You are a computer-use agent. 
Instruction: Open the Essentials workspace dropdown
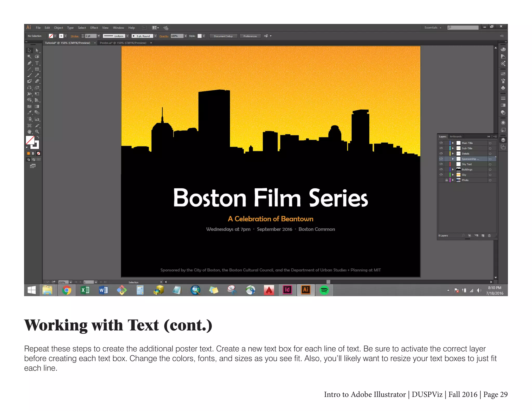[433, 28]
